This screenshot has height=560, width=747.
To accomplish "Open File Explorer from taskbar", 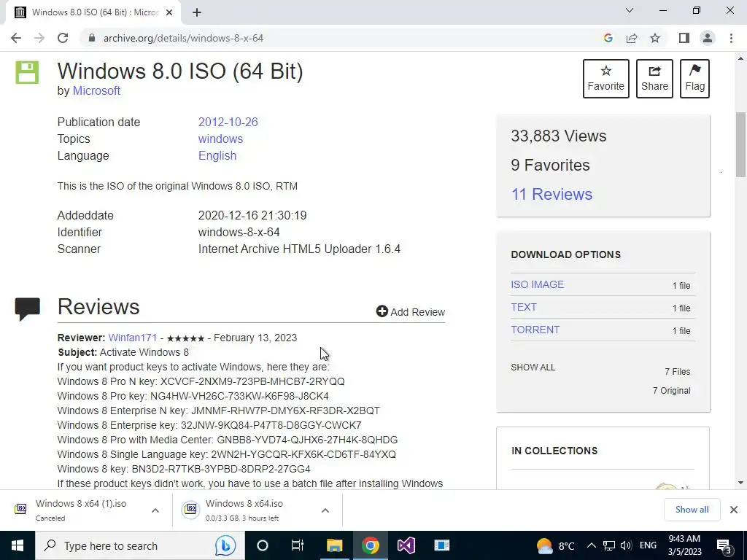I will [334, 545].
